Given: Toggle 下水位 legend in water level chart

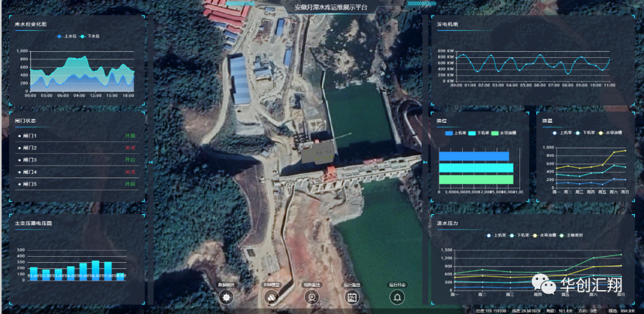Looking at the screenshot, I should 89,36.
